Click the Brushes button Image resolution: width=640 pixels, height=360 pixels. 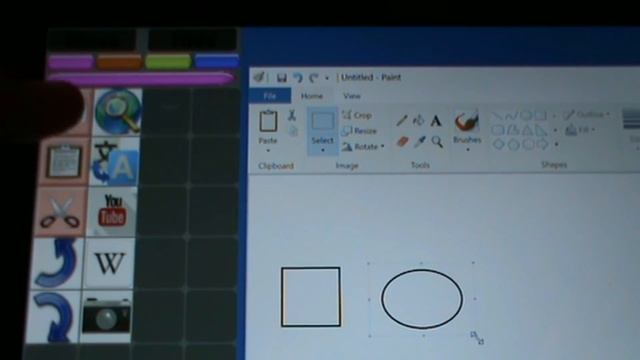tap(467, 128)
